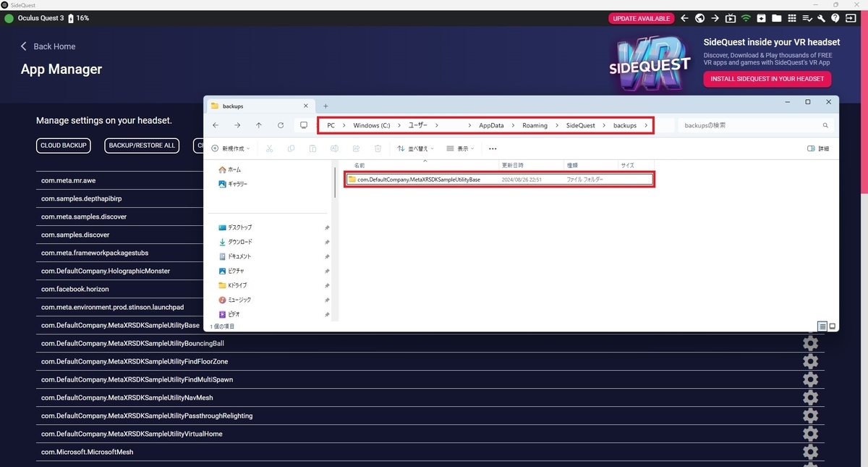
Task: Click the Explorer copy icon
Action: tap(291, 148)
